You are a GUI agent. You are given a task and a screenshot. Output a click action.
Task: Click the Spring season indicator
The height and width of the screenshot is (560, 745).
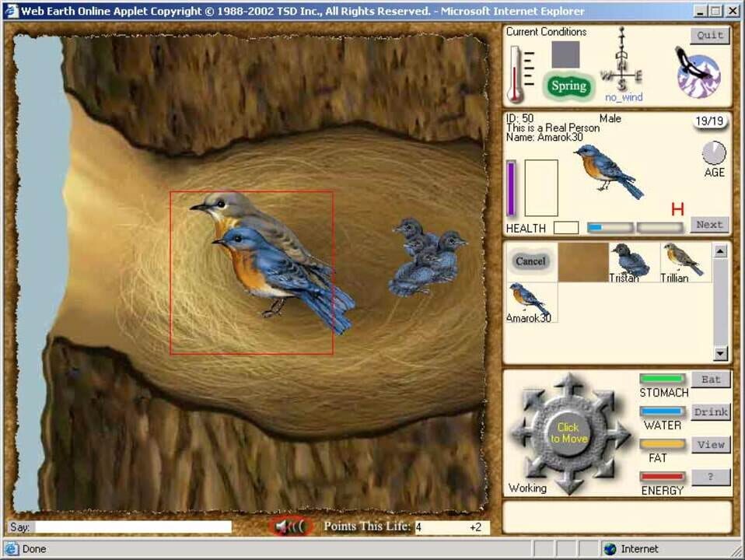click(x=569, y=86)
